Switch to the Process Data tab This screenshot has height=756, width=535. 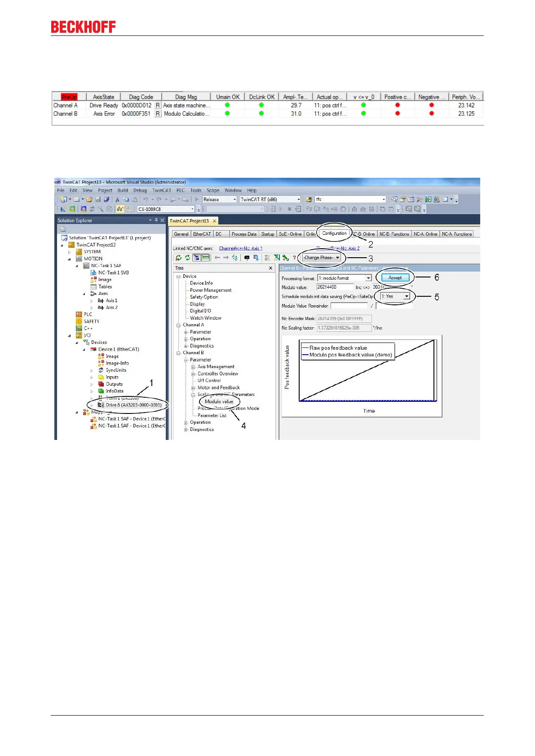[244, 234]
